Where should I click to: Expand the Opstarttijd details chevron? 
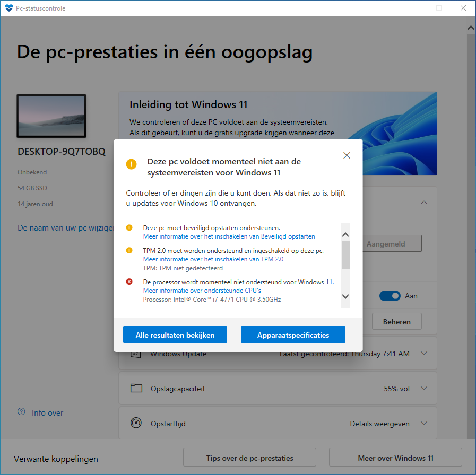[423, 424]
